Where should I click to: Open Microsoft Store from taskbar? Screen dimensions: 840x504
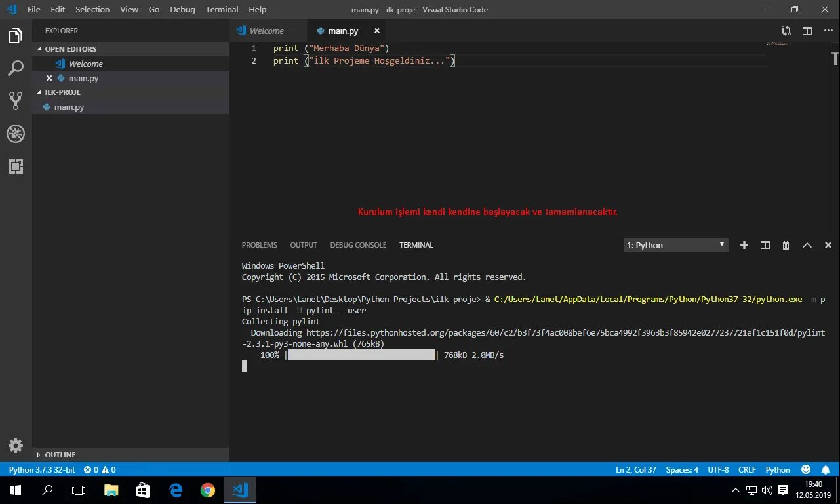coord(143,490)
